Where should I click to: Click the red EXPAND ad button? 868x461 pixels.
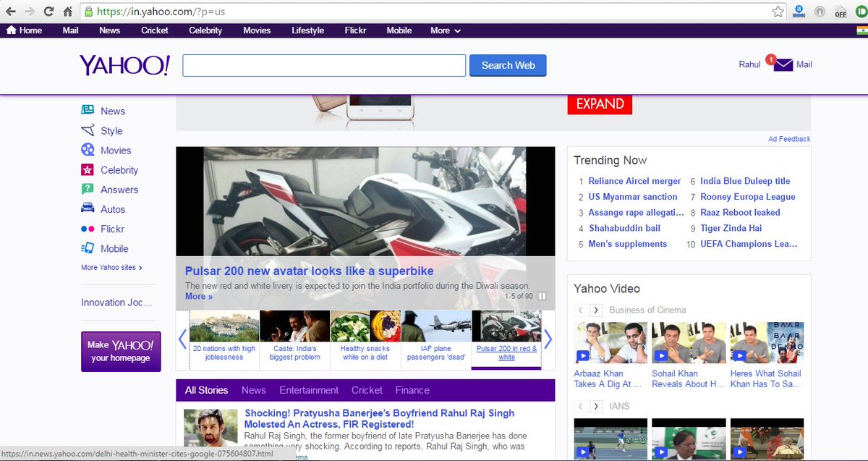tap(600, 103)
